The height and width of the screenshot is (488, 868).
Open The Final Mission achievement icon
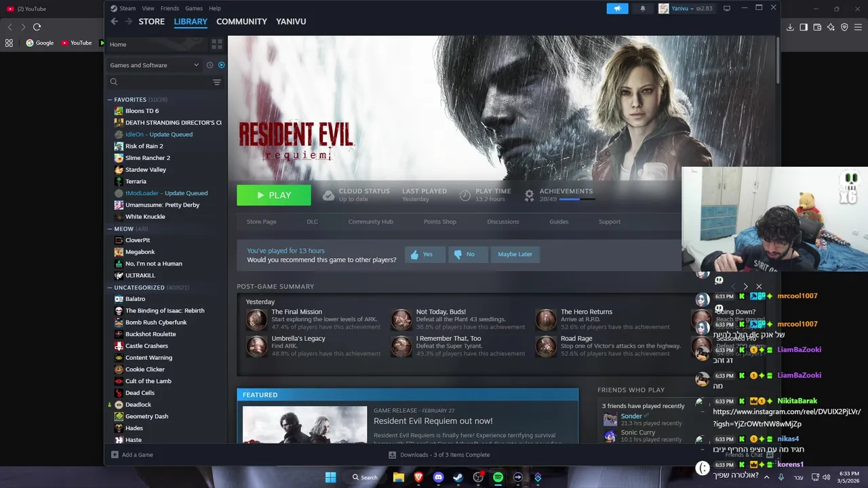(x=256, y=319)
